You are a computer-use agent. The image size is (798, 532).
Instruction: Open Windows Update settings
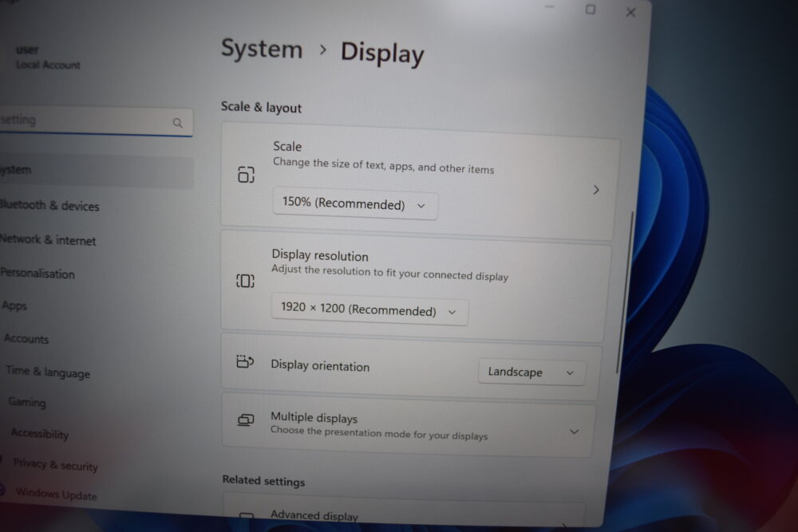point(56,494)
